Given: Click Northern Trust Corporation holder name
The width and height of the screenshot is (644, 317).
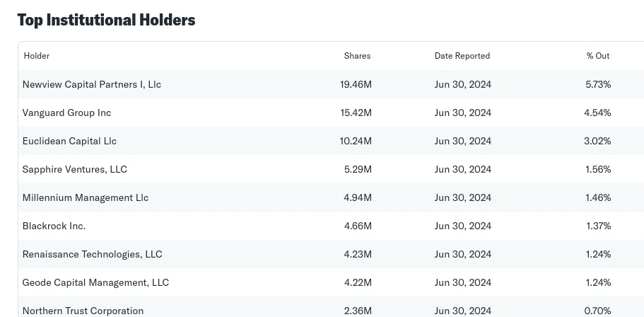Looking at the screenshot, I should pos(83,311).
